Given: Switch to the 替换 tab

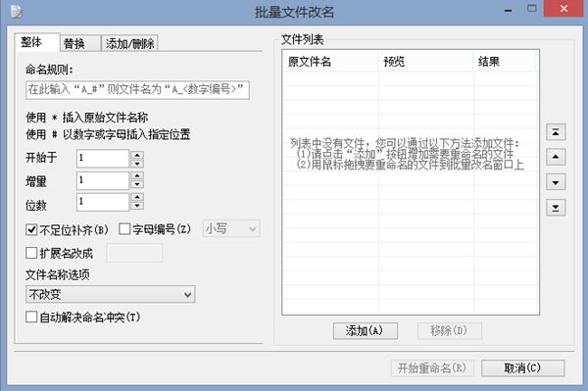Looking at the screenshot, I should pos(79,43).
